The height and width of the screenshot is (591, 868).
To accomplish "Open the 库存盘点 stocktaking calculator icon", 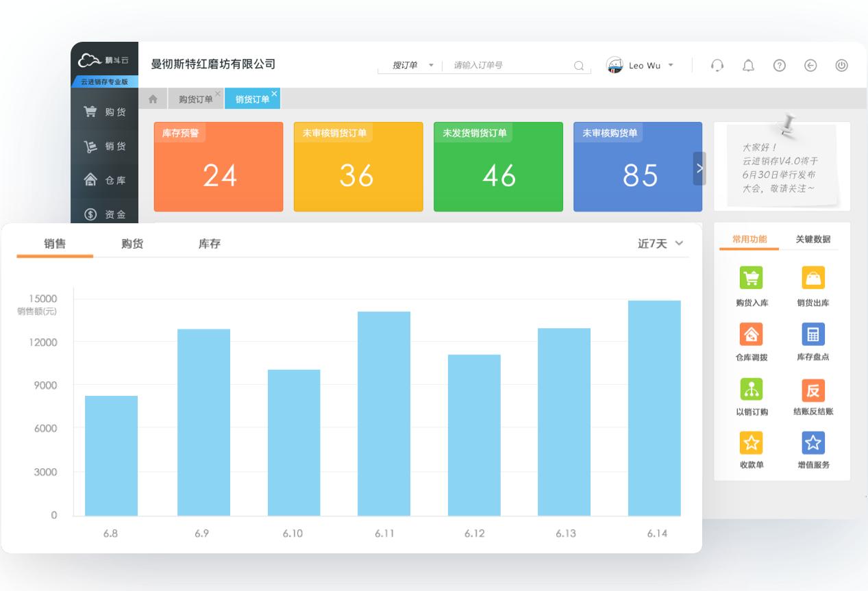I will (x=813, y=335).
